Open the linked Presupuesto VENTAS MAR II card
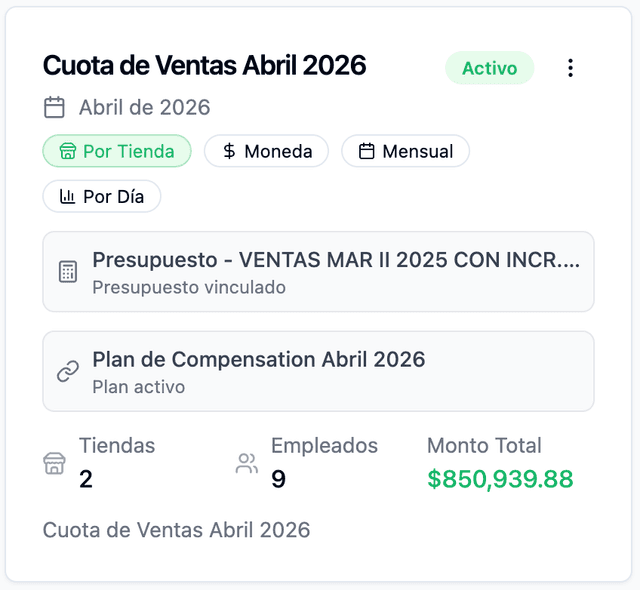The width and height of the screenshot is (640, 590). click(x=318, y=272)
